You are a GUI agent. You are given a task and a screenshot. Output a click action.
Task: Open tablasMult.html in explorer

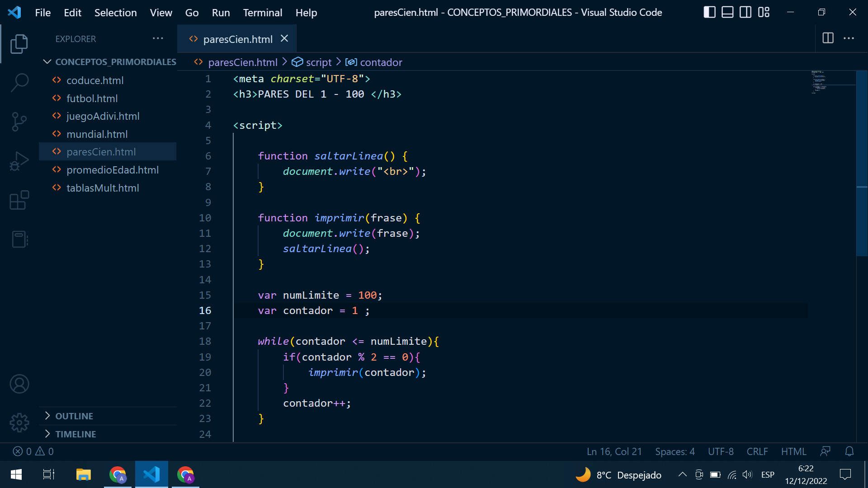108,188
